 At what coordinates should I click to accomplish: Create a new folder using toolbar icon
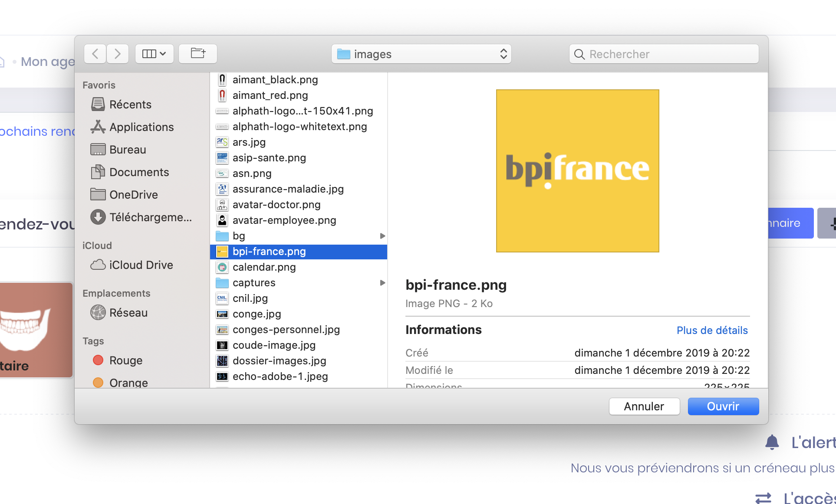click(198, 54)
